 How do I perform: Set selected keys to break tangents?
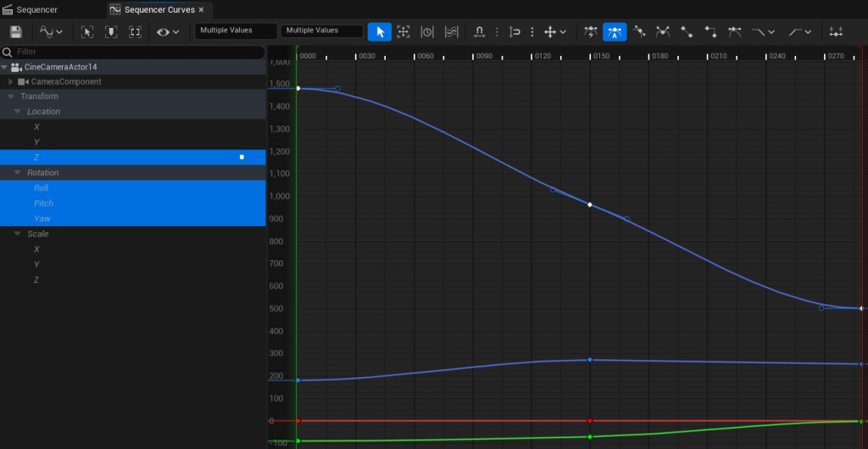point(663,31)
